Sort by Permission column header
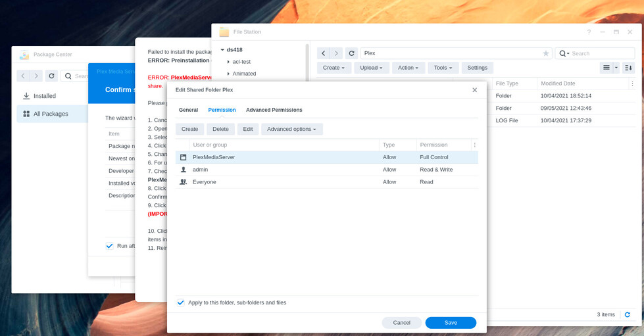 pos(443,145)
